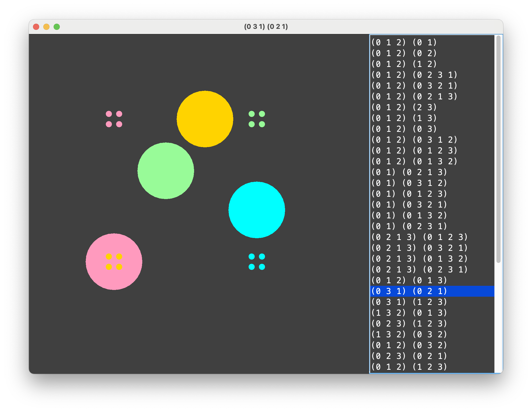
Task: Pick the row "(0 2 3) (0 2 1)"
Action: (432, 356)
